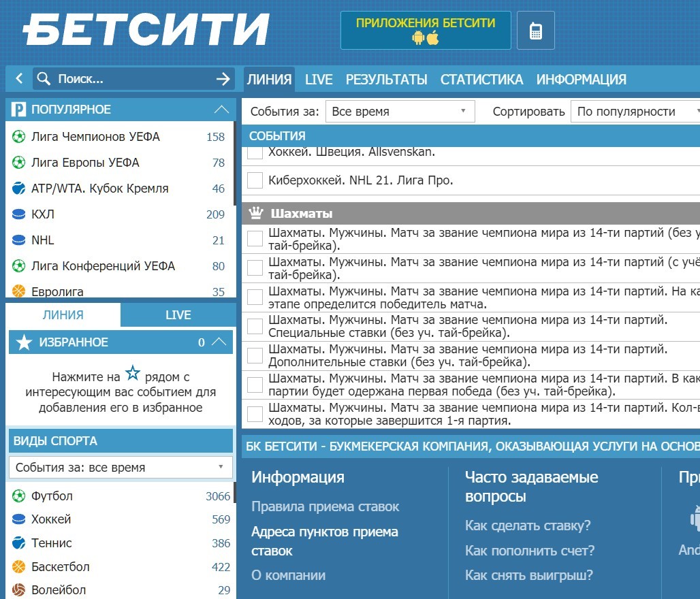Open the ЛИНИЯ main tab

point(269,80)
